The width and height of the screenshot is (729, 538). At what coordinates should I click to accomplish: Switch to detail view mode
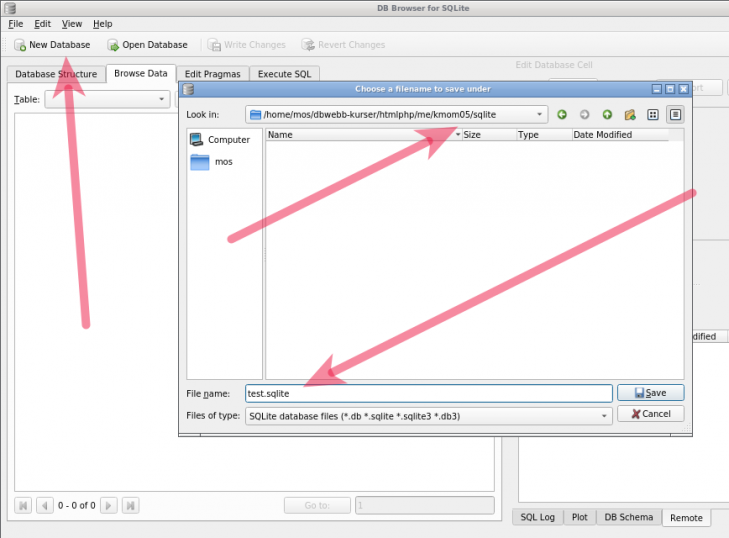tap(675, 114)
